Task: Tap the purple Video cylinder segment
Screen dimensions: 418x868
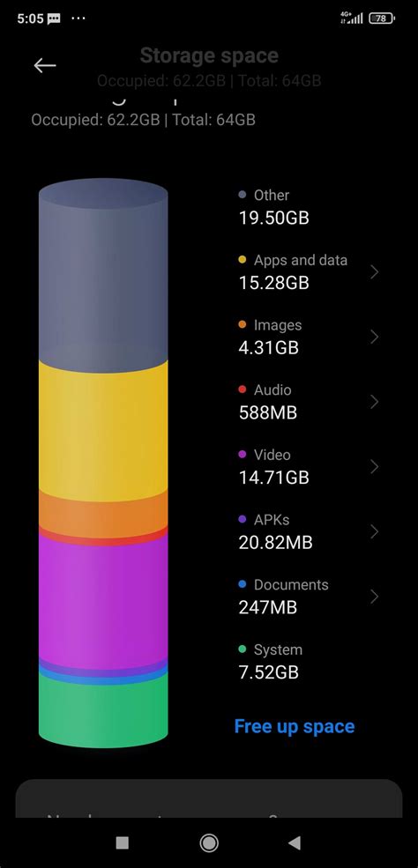Action: pos(103,601)
